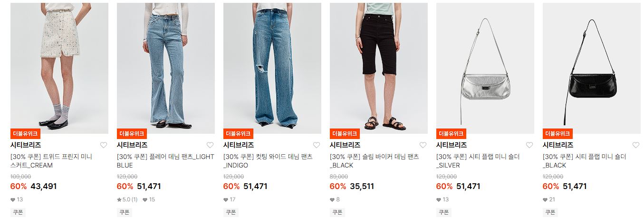Toggle wishlist heart for tweed mini skirt CREAM
644x219 pixels.
point(104,145)
